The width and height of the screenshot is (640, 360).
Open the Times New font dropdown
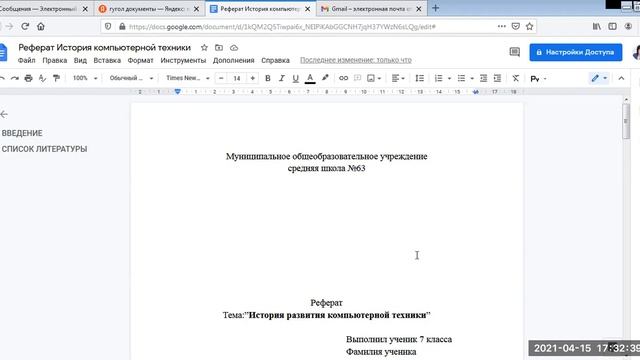click(188, 78)
